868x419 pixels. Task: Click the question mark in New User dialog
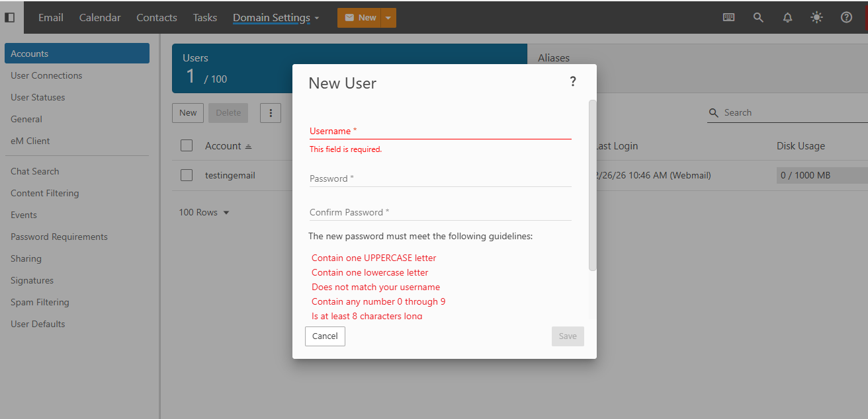point(573,82)
